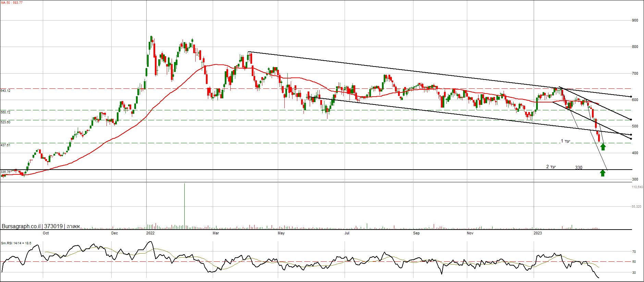
Task: Click the 110,640 volume axis label
Action: coord(637,187)
